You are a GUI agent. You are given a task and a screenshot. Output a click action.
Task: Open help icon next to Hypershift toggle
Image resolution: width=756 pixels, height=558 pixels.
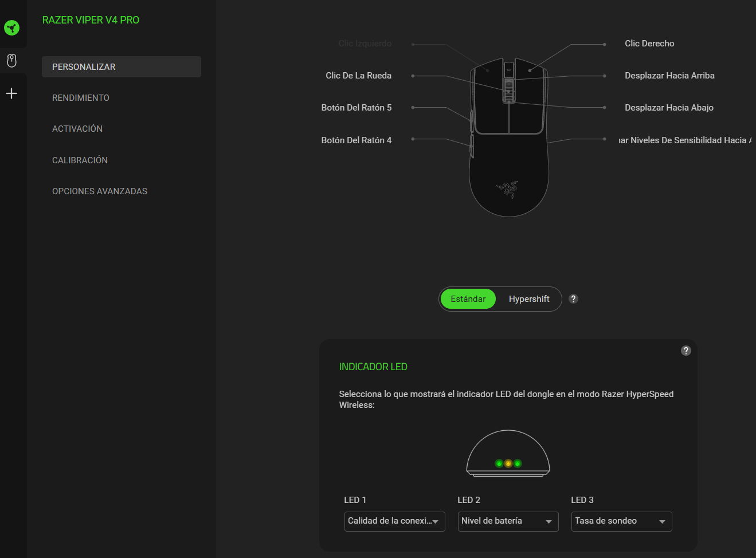[x=573, y=299]
